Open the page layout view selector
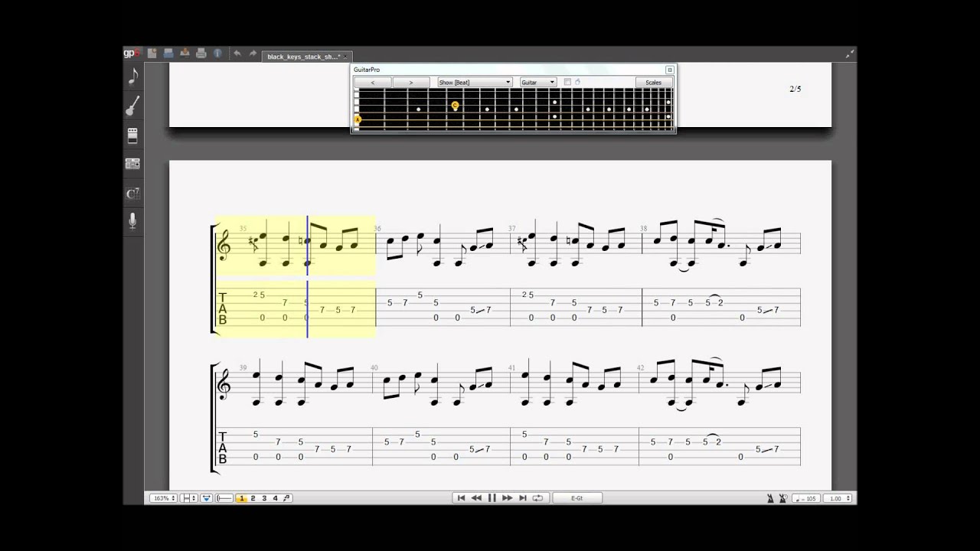 [x=189, y=498]
